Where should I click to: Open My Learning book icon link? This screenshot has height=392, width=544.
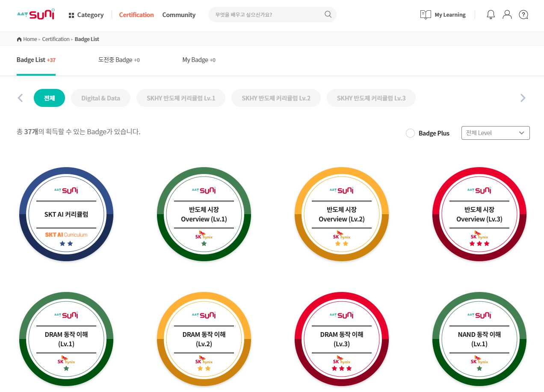click(x=443, y=15)
